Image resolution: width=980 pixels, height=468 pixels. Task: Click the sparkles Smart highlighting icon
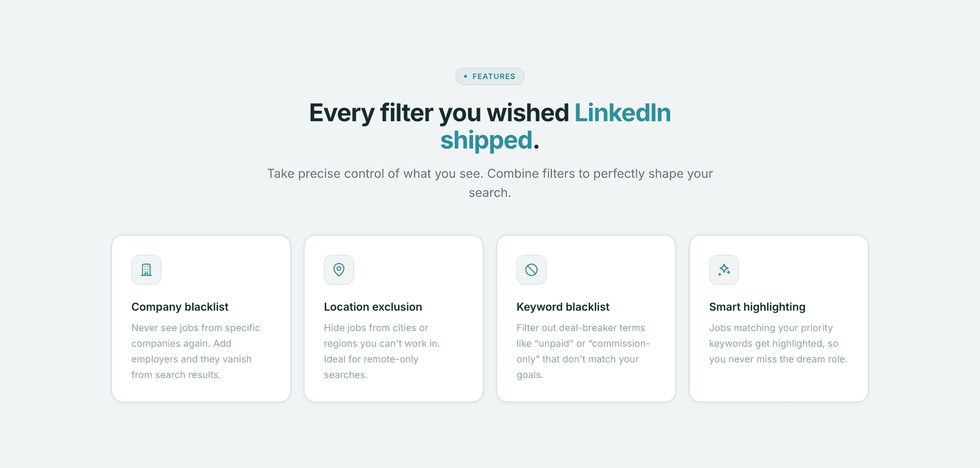pos(724,270)
